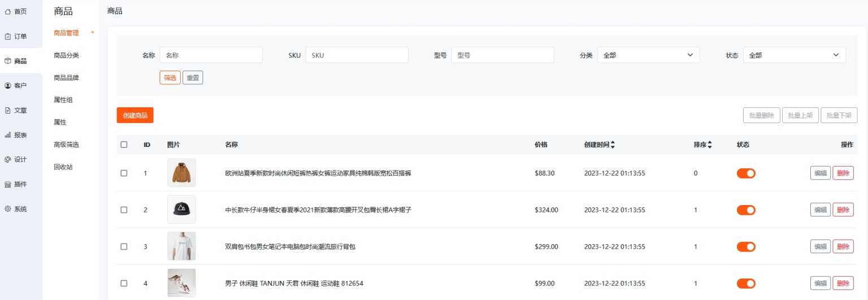Image resolution: width=868 pixels, height=300 pixels.
Task: Select the 设计 design palette icon
Action: click(x=8, y=159)
